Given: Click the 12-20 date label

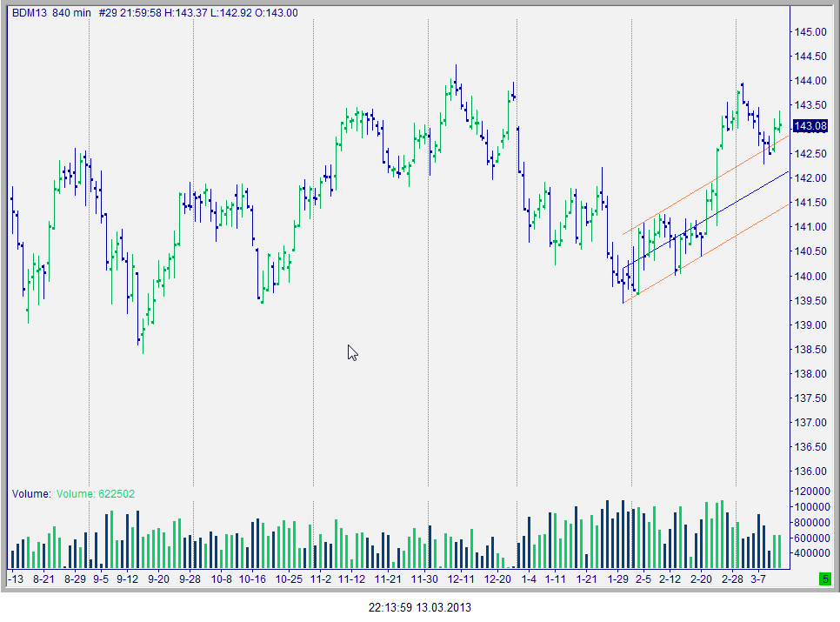Looking at the screenshot, I should coord(497,579).
